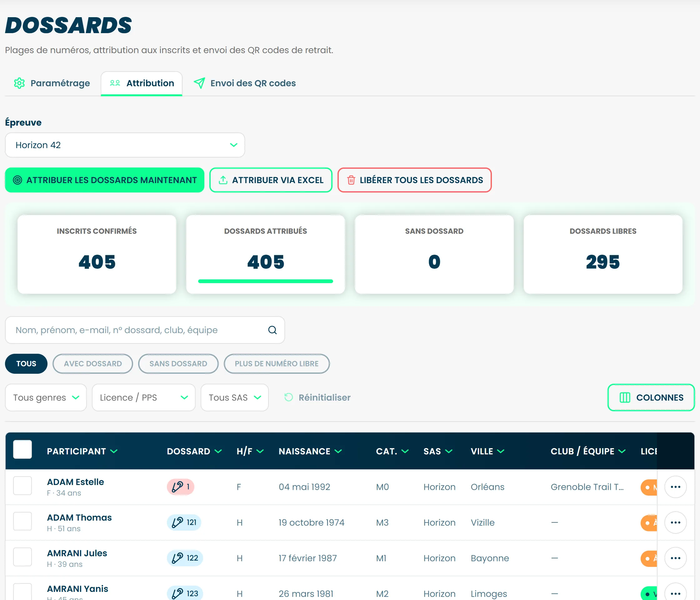Viewport: 700px width, 600px height.
Task: Sort by the NAISSANCE column header
Action: [310, 451]
